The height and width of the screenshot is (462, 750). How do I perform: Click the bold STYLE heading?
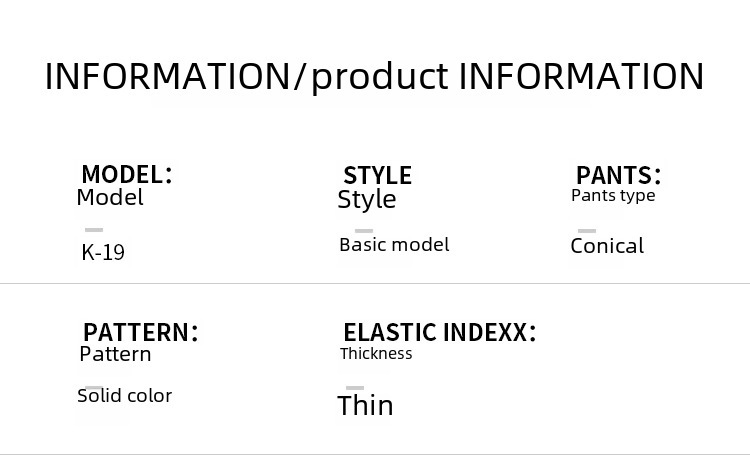pos(377,175)
